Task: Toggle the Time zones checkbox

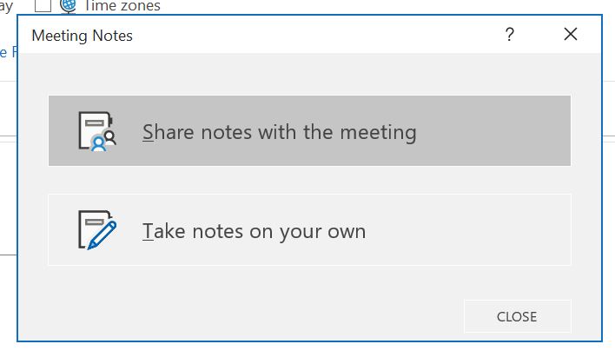Action: 43,5
